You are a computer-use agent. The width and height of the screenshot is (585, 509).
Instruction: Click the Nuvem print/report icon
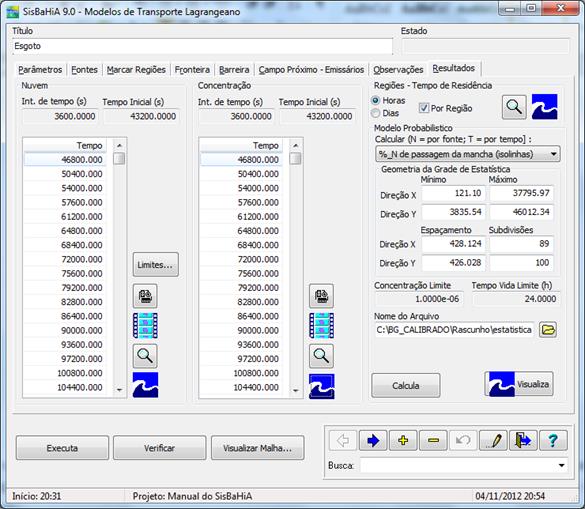point(145,296)
